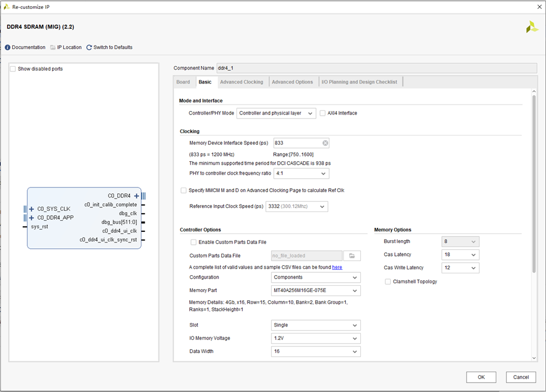Open the Configuration dropdown showing Components
Viewport: 546px width, 392px height.
[x=315, y=277]
